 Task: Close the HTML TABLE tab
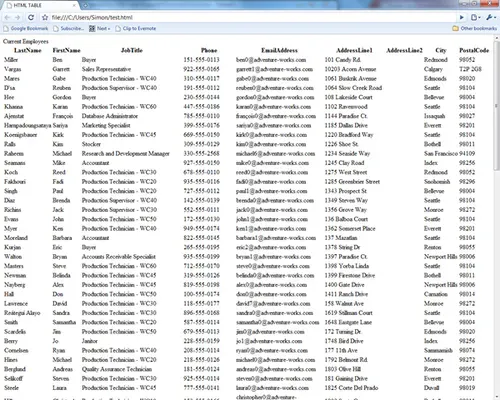(x=74, y=5)
